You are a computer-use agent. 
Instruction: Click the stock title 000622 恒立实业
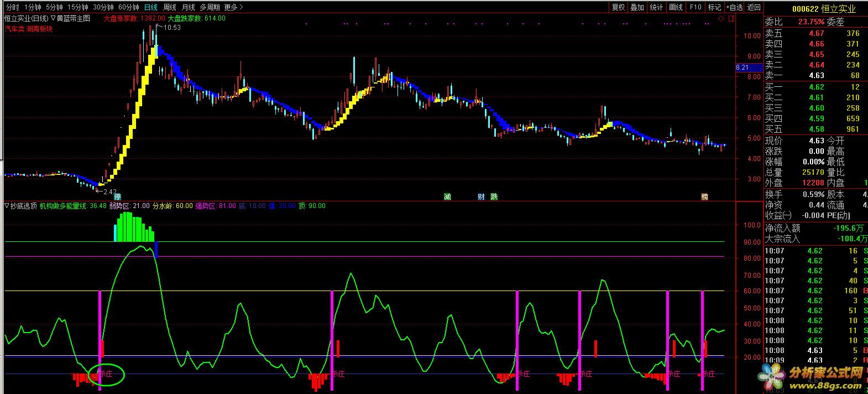point(824,9)
